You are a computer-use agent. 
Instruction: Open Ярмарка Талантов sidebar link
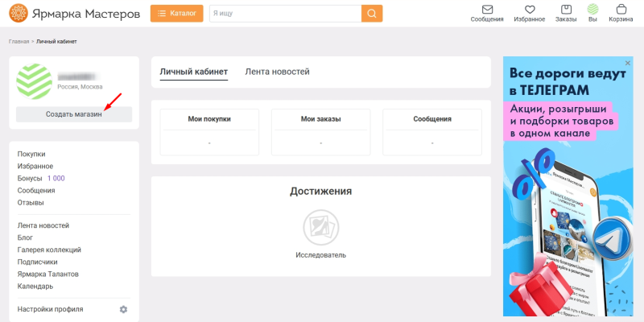48,274
